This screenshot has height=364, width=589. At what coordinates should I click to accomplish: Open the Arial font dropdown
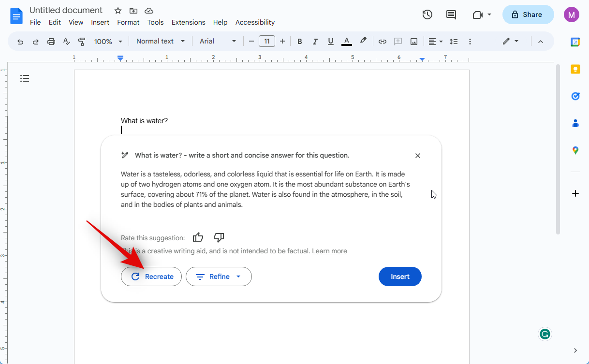tap(218, 42)
